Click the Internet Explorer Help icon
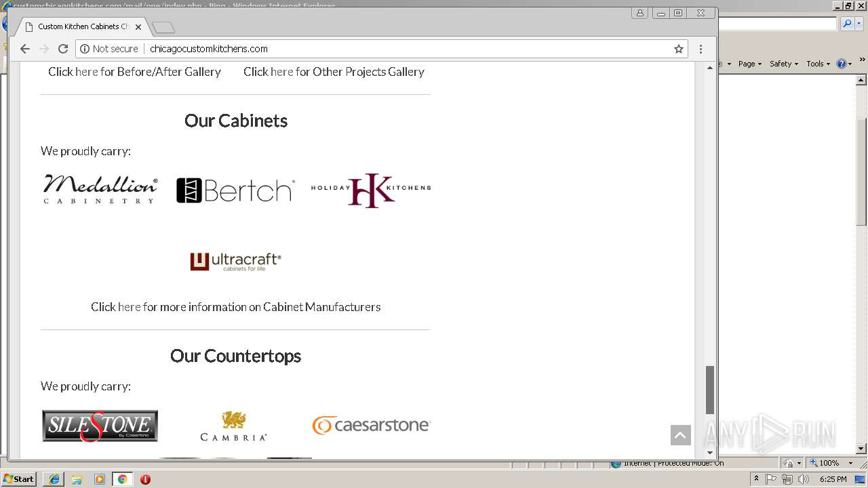The image size is (868, 488). (x=841, y=64)
